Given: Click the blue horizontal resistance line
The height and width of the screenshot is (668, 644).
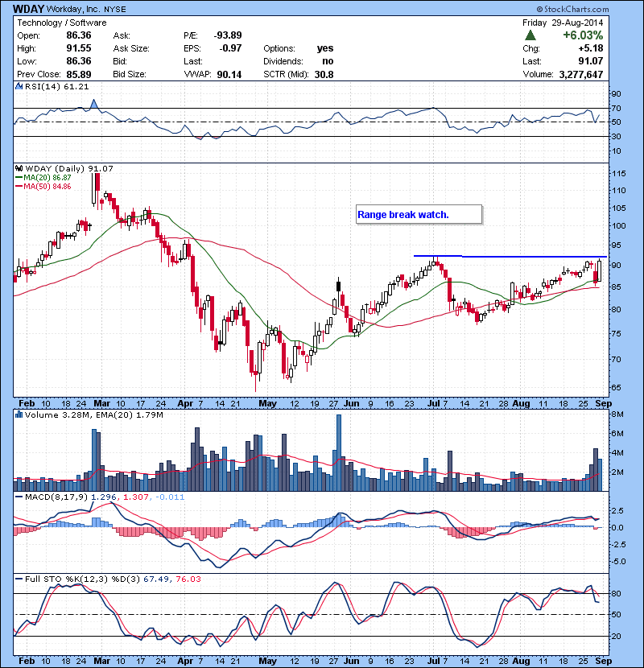Looking at the screenshot, I should [510, 257].
